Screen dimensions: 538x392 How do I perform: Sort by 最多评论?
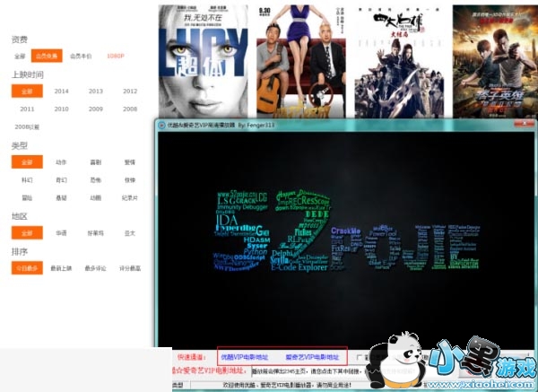coord(96,268)
